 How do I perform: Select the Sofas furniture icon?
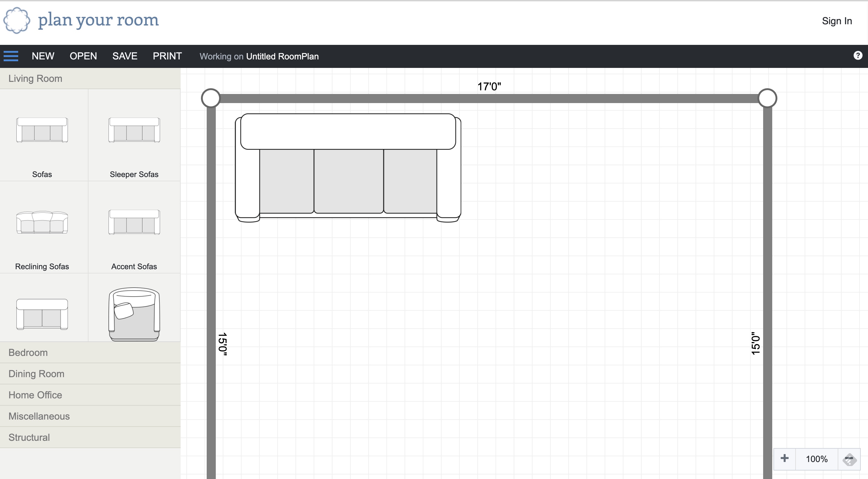42,130
